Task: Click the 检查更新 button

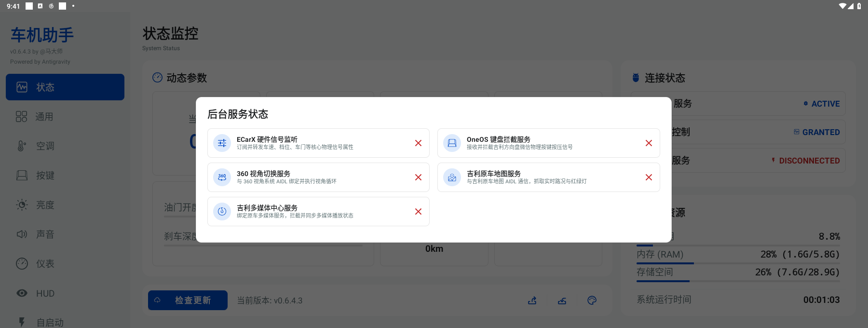Action: coord(188,300)
